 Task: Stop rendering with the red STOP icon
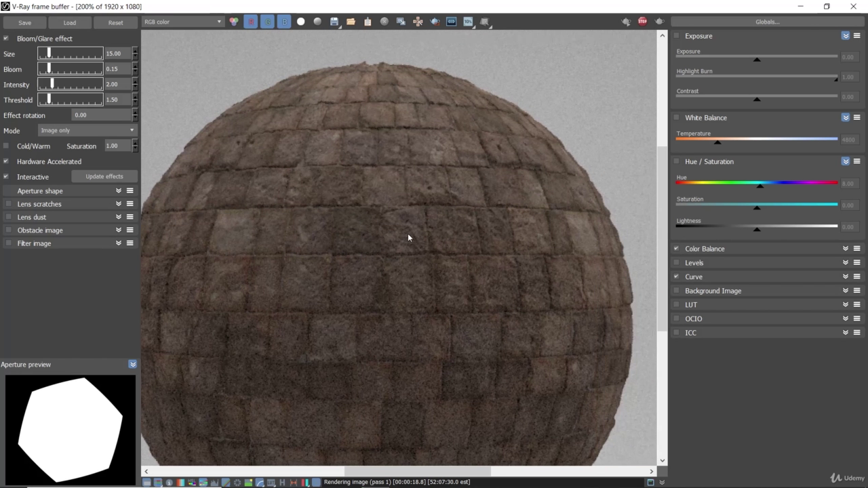(x=642, y=22)
